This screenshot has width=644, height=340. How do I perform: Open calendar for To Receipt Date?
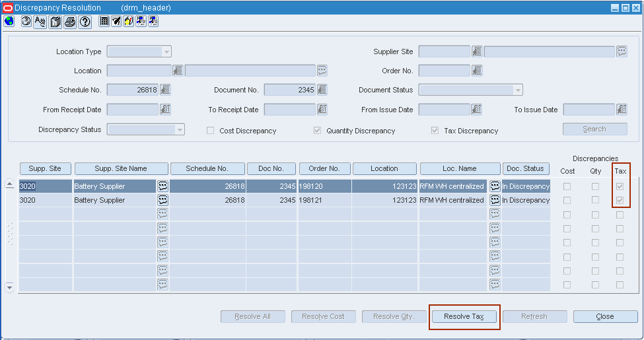point(322,109)
